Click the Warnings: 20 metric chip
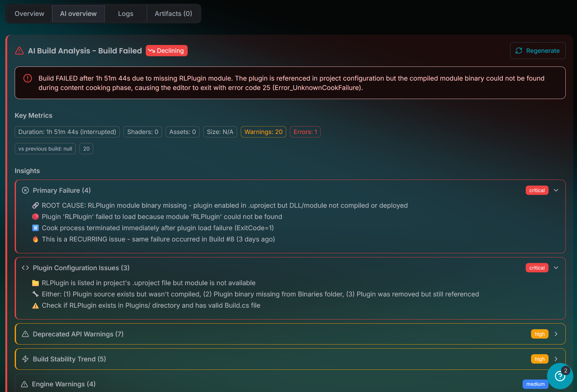 [263, 132]
